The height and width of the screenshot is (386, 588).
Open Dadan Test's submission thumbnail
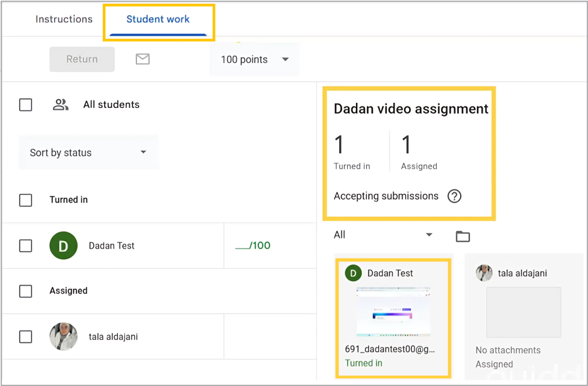tap(393, 312)
